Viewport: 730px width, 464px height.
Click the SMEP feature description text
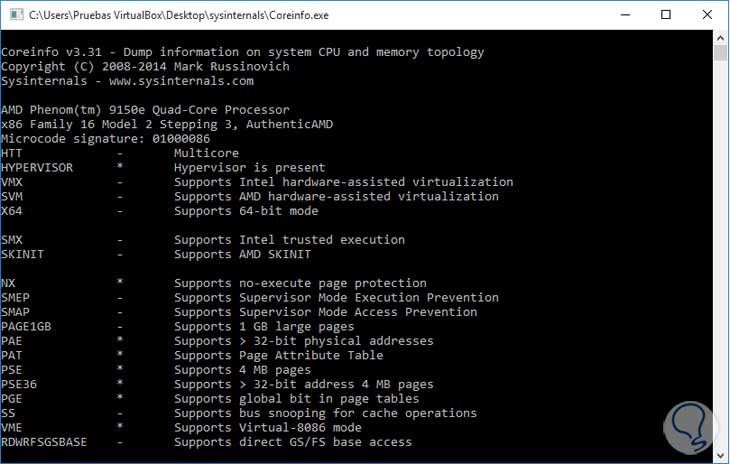point(336,298)
